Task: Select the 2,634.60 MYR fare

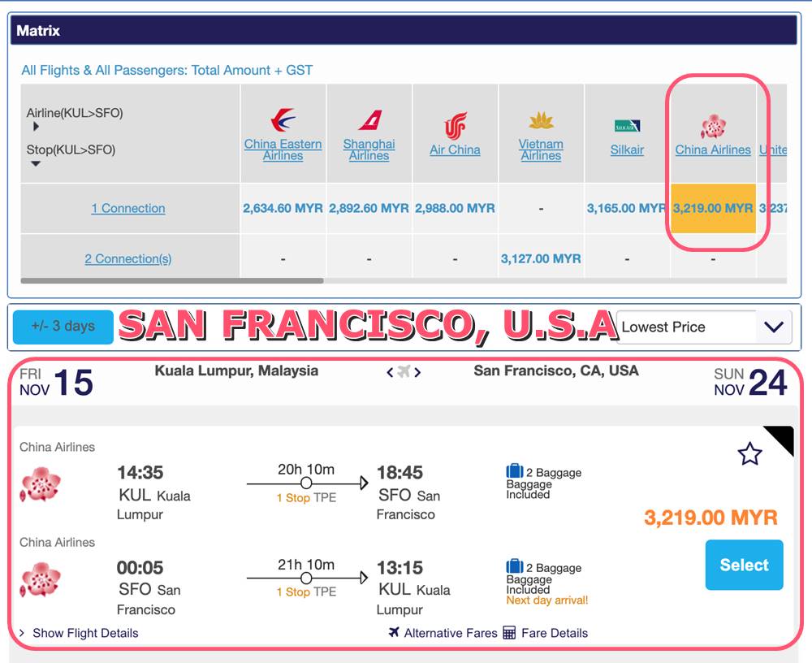Action: pyautogui.click(x=283, y=208)
